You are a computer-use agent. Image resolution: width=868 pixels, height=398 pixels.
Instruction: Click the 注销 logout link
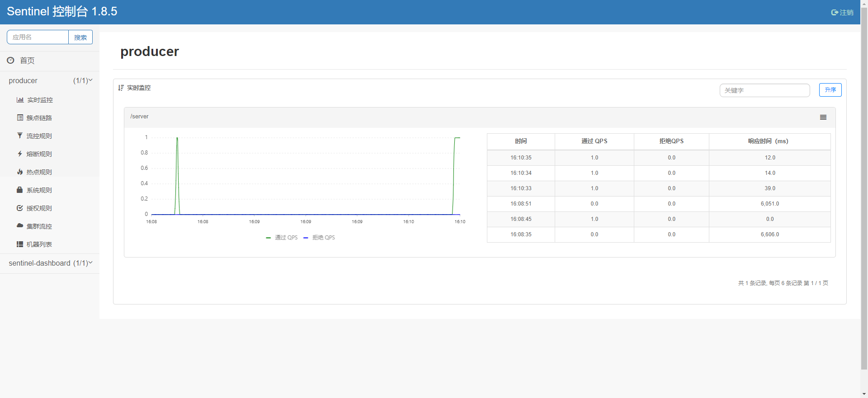pos(842,13)
